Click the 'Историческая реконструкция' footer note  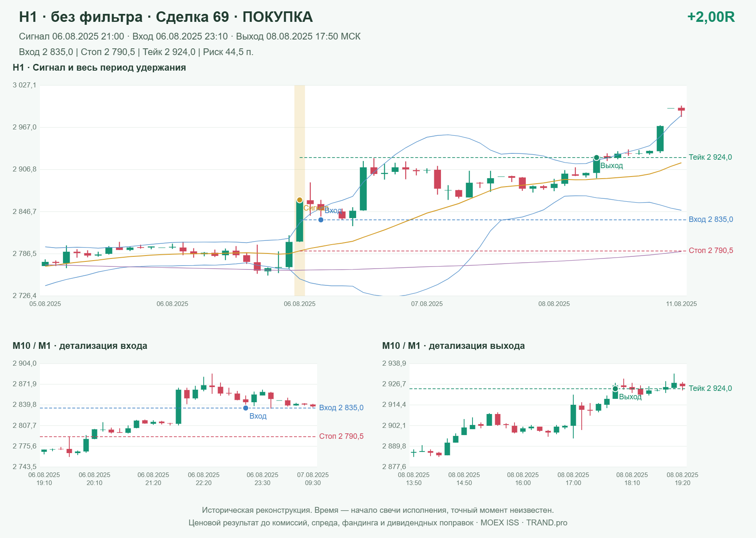point(378,510)
